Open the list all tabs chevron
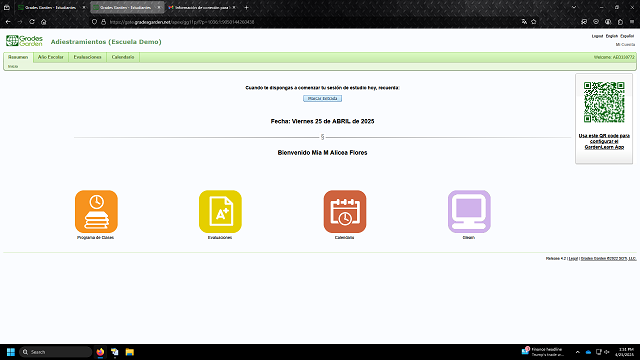The image size is (640, 360). pos(574,7)
